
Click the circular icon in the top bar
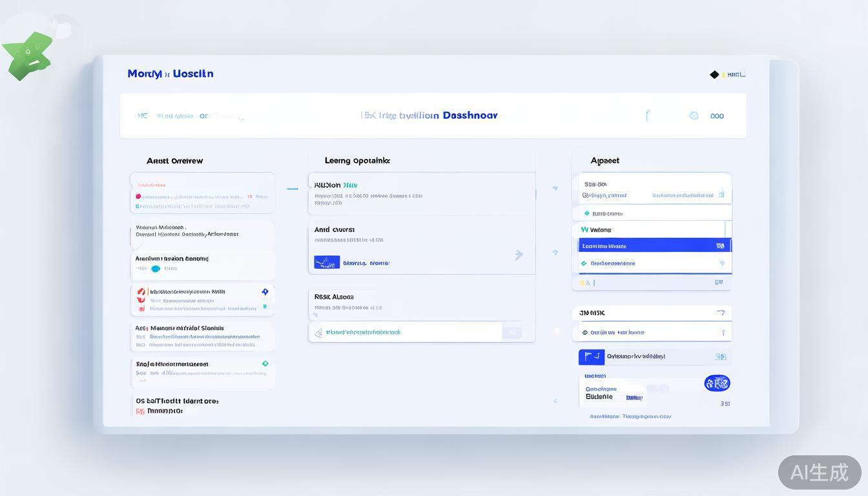pyautogui.click(x=694, y=116)
